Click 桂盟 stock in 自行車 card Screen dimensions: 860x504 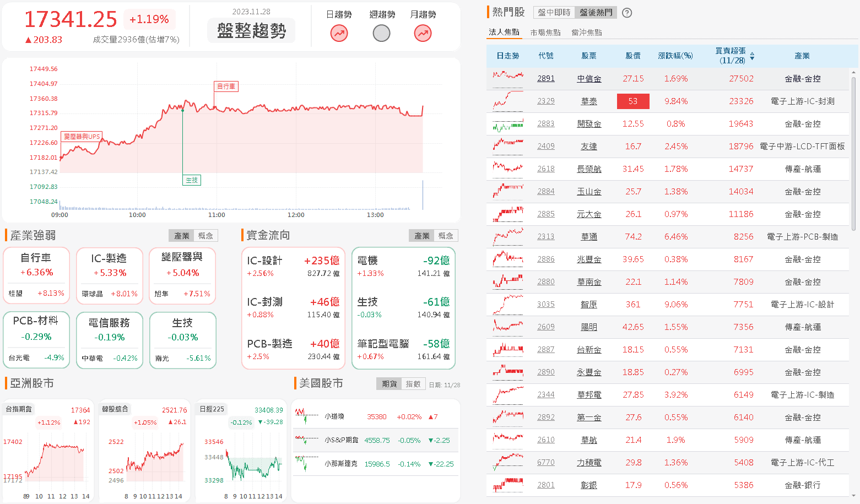point(16,294)
